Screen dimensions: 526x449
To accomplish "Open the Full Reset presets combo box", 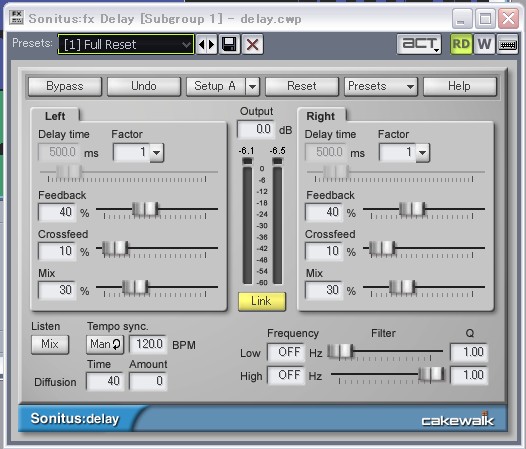I will 126,44.
